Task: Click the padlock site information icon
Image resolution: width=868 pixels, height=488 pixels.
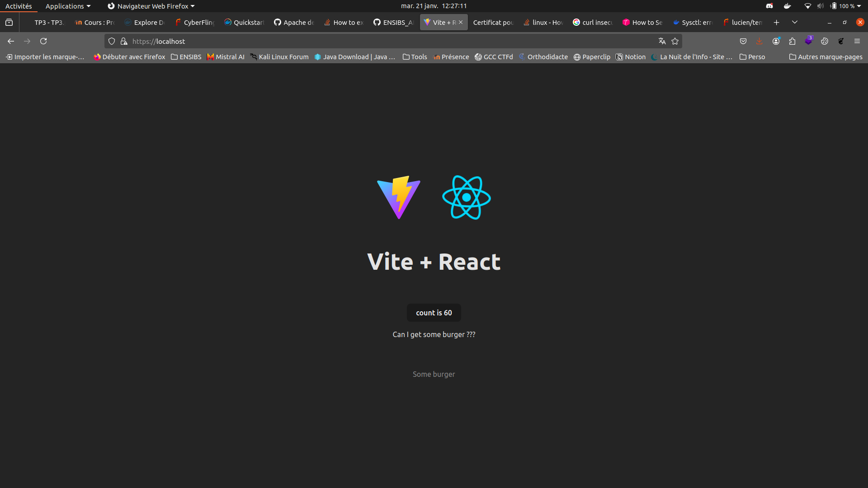Action: point(124,41)
